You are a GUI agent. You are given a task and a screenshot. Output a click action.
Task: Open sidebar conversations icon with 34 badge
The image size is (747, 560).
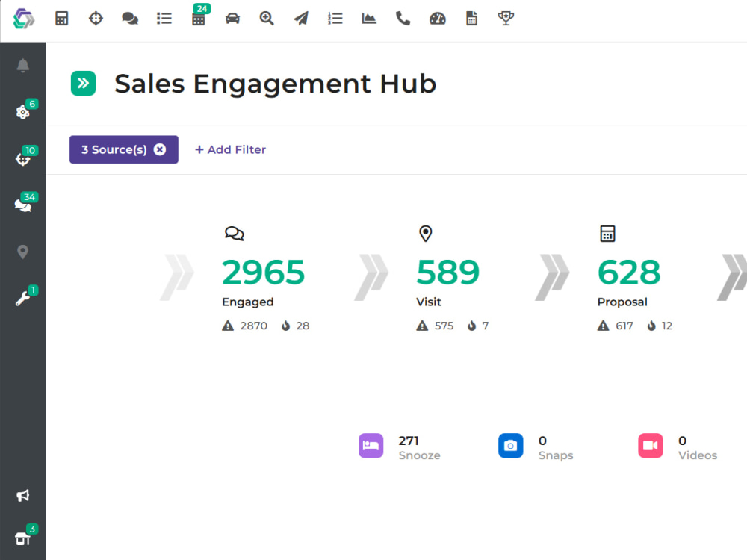[23, 204]
